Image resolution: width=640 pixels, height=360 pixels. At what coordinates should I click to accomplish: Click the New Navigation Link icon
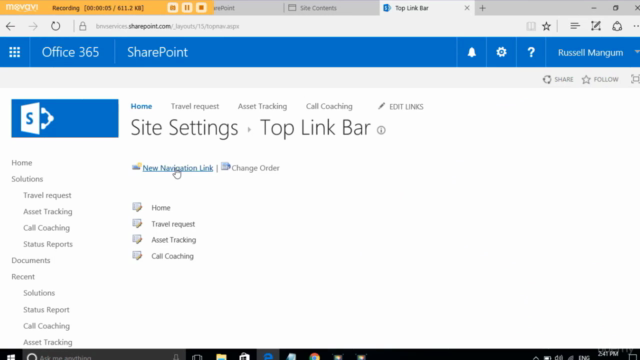pyautogui.click(x=136, y=167)
